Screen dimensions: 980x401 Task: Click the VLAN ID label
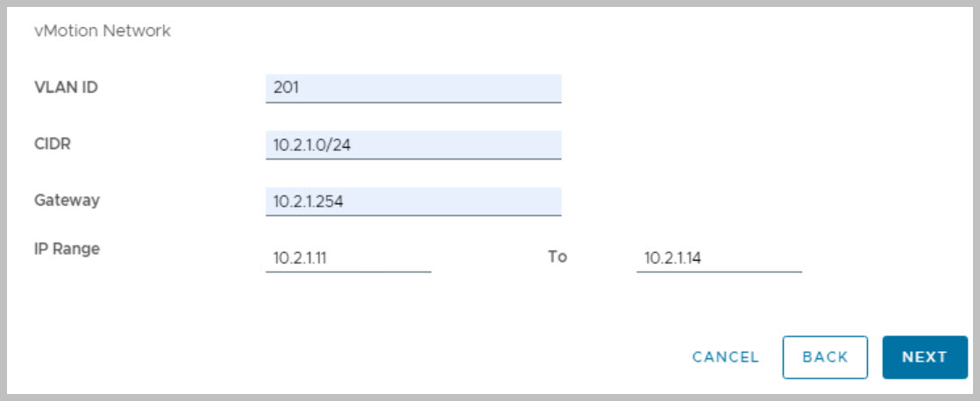(65, 87)
